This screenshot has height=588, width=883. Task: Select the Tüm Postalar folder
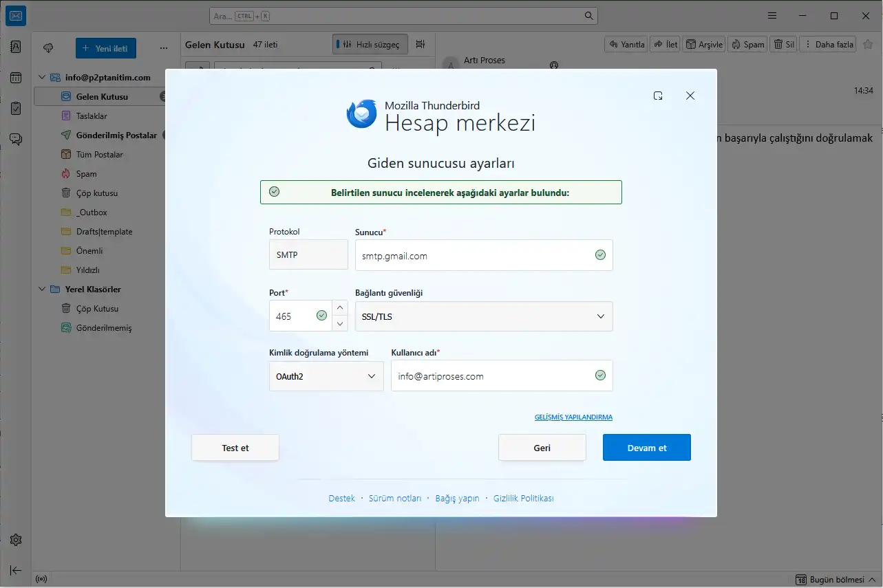99,155
